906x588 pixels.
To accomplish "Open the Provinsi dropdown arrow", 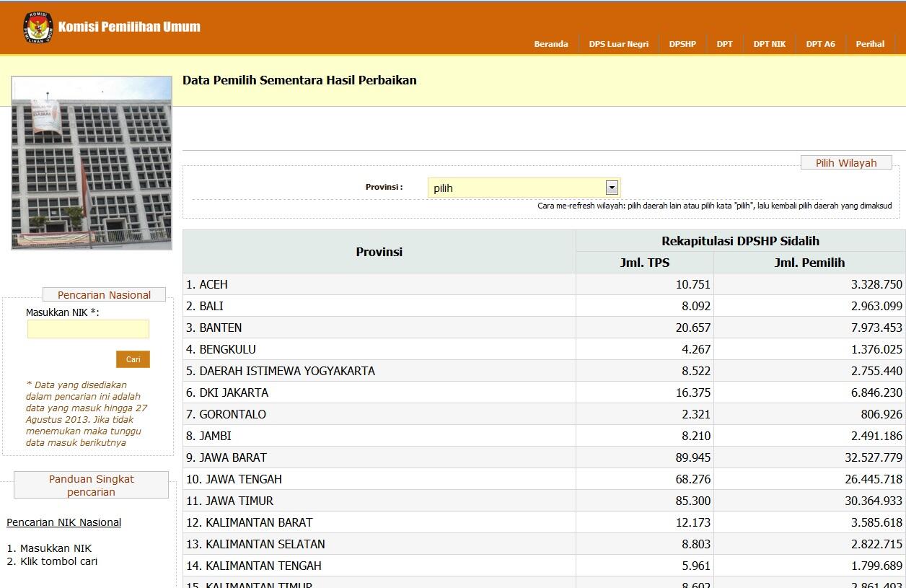I will click(612, 188).
